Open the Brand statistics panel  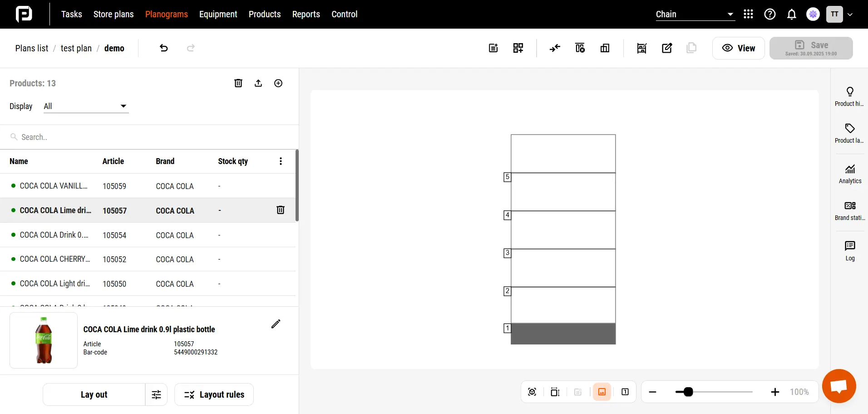(x=850, y=211)
